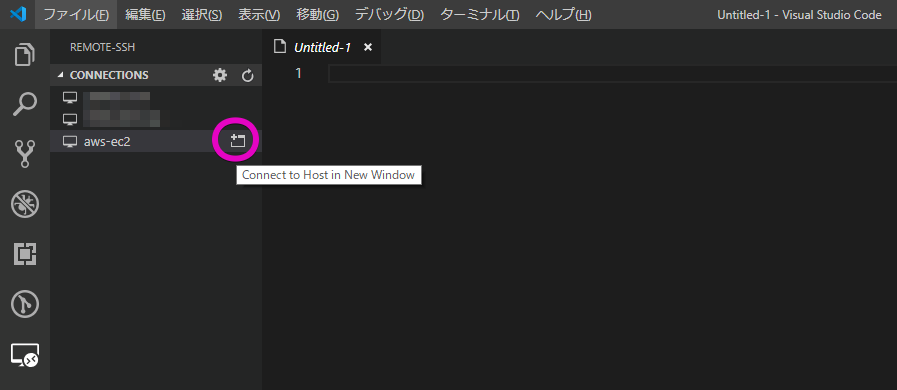Click the aws-ec2 monitor icon
Screen dimensions: 897x390
click(x=70, y=142)
